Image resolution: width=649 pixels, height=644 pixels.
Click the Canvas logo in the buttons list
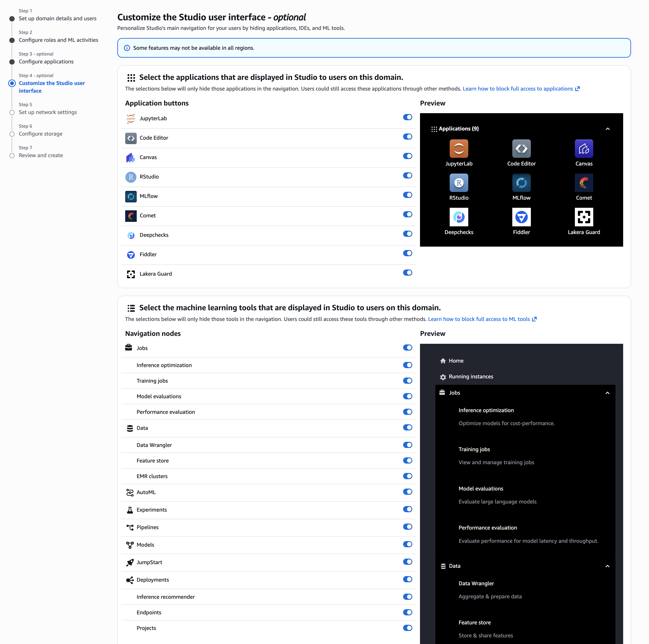(131, 157)
